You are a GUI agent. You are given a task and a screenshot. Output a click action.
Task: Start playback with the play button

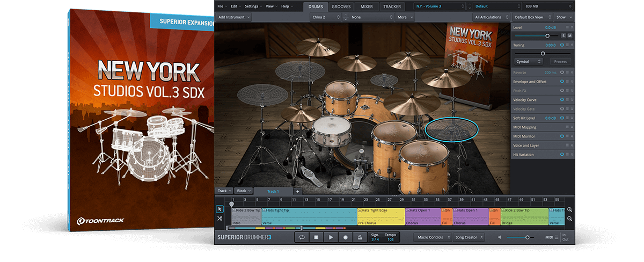pyautogui.click(x=331, y=237)
